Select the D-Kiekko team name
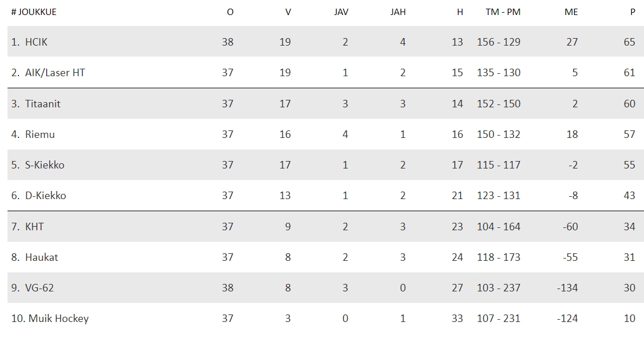The height and width of the screenshot is (337, 644). (x=46, y=195)
